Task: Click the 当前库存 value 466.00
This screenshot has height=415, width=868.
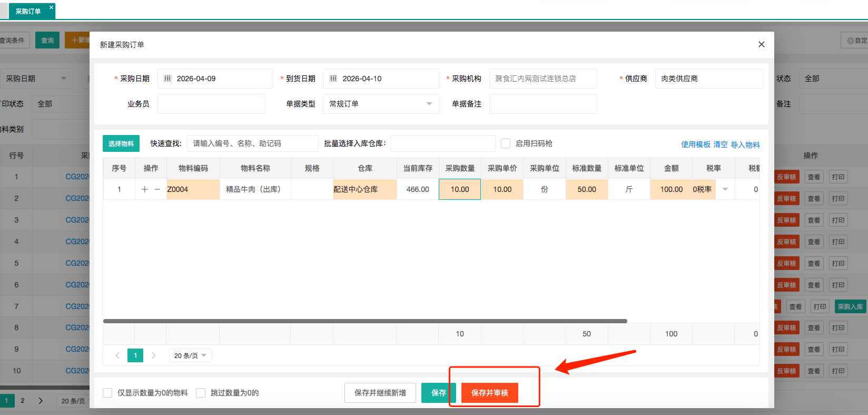Action: (418, 189)
